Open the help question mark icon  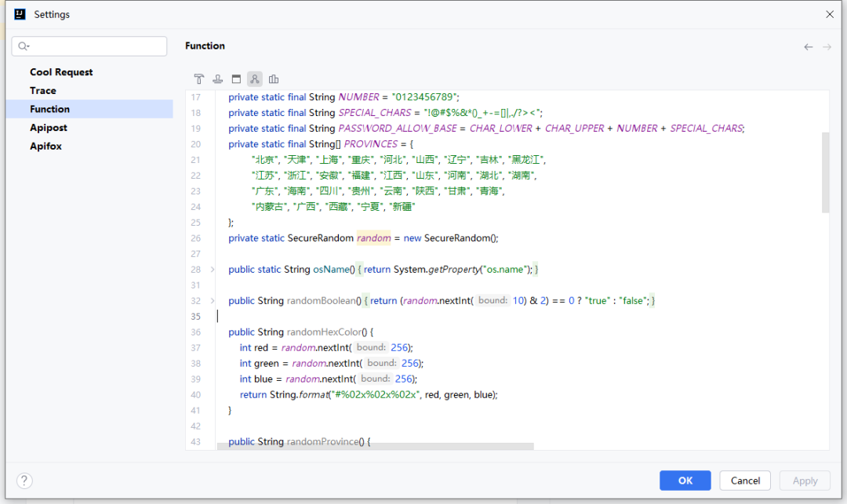coord(24,480)
